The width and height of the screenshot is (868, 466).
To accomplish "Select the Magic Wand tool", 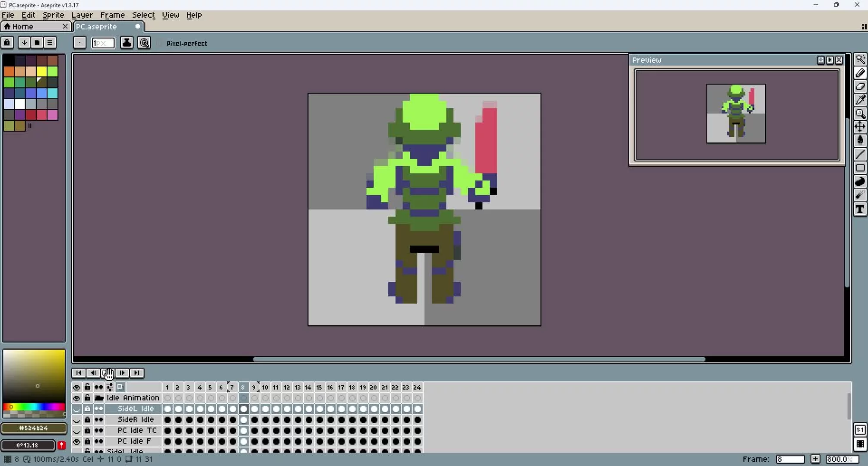I will coord(860,60).
